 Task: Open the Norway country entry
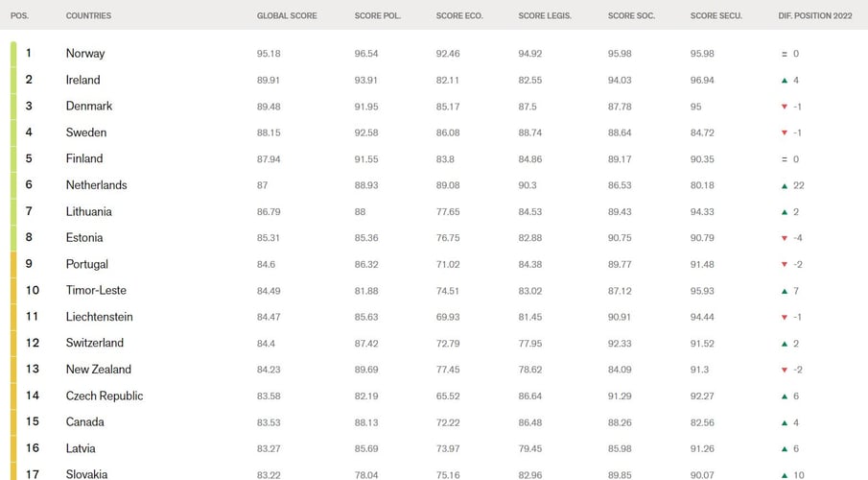(85, 54)
